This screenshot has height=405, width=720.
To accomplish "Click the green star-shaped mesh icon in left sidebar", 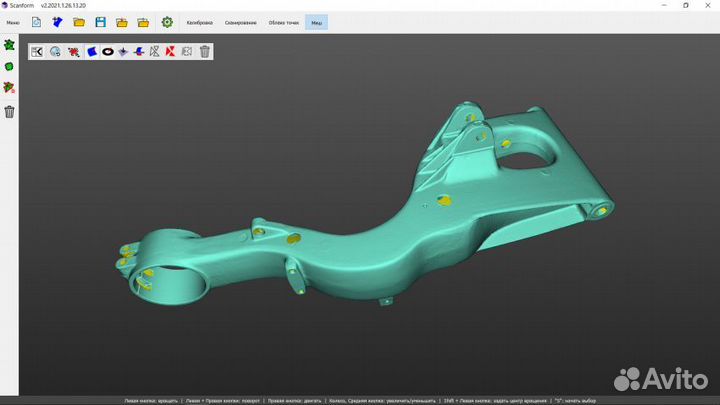I will [10, 45].
